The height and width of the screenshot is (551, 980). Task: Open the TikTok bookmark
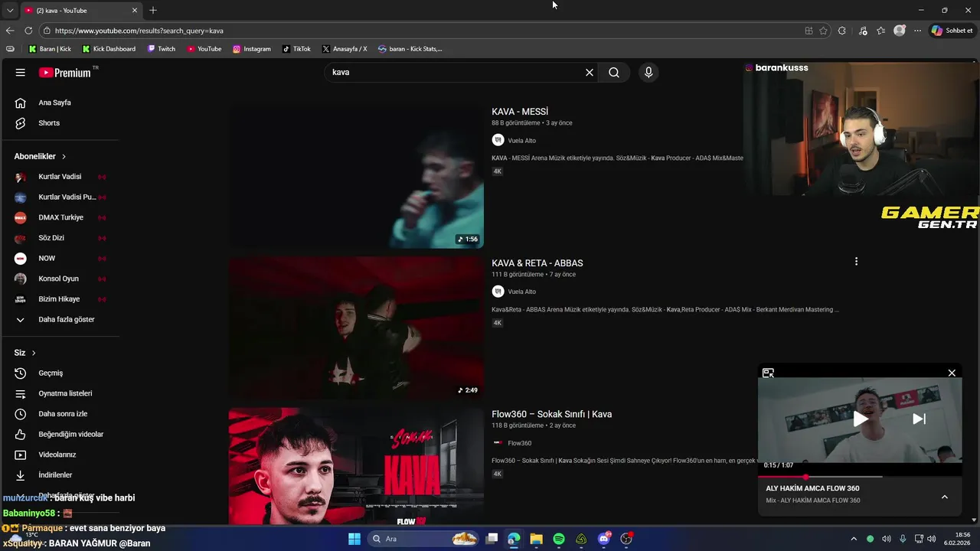296,49
